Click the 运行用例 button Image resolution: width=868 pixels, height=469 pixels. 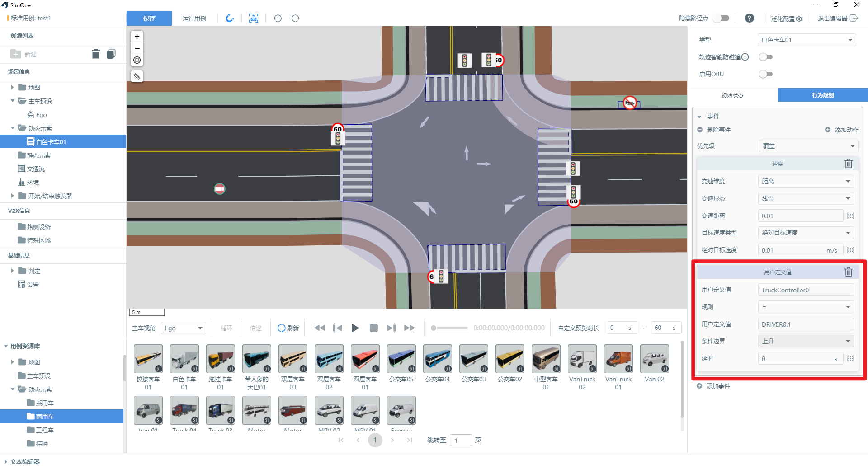(194, 18)
